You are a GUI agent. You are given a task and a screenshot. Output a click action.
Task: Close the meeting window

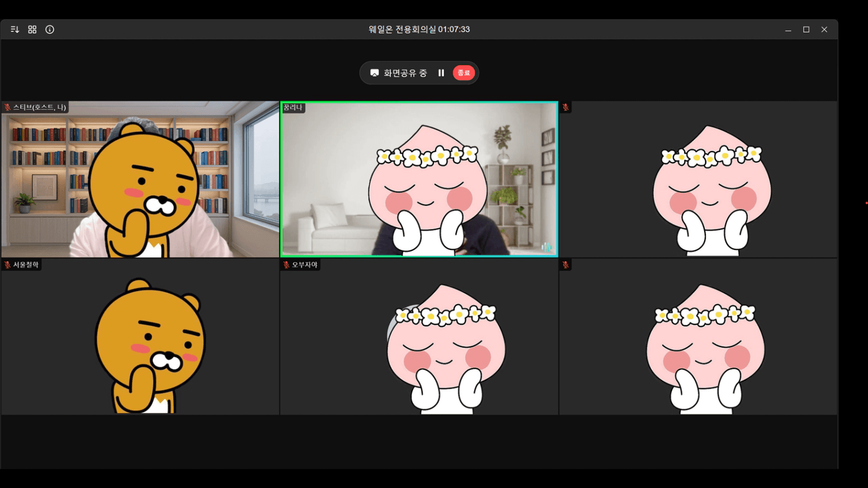pos(824,30)
